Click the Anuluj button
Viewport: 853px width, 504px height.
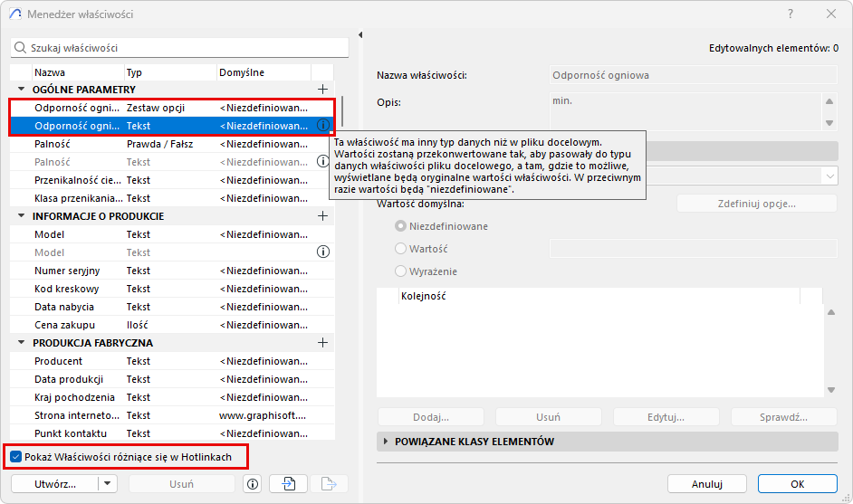pos(706,484)
